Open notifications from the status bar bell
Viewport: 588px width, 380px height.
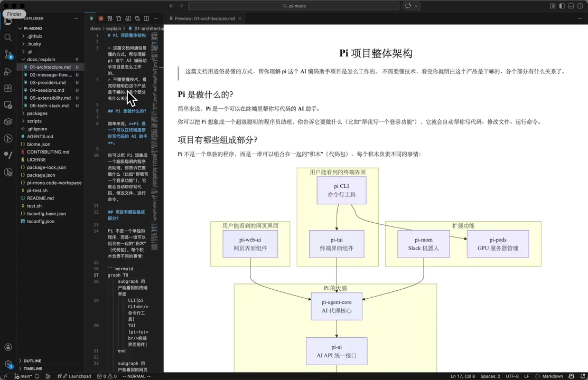pos(583,376)
